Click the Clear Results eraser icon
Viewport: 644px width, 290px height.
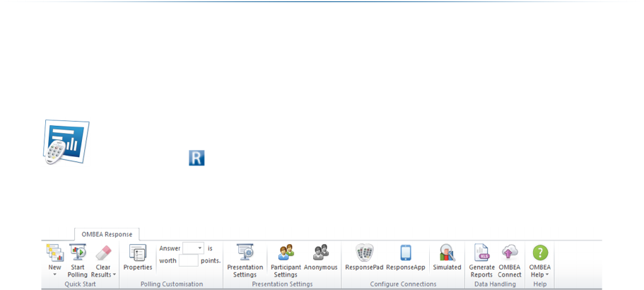point(103,253)
